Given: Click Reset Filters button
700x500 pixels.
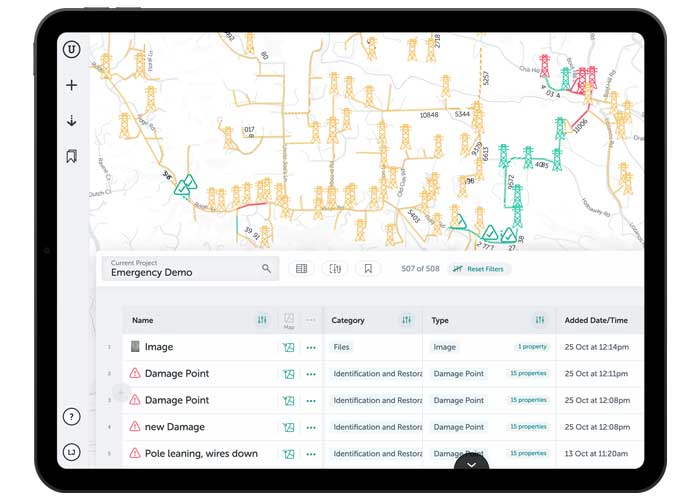Looking at the screenshot, I should tap(479, 269).
